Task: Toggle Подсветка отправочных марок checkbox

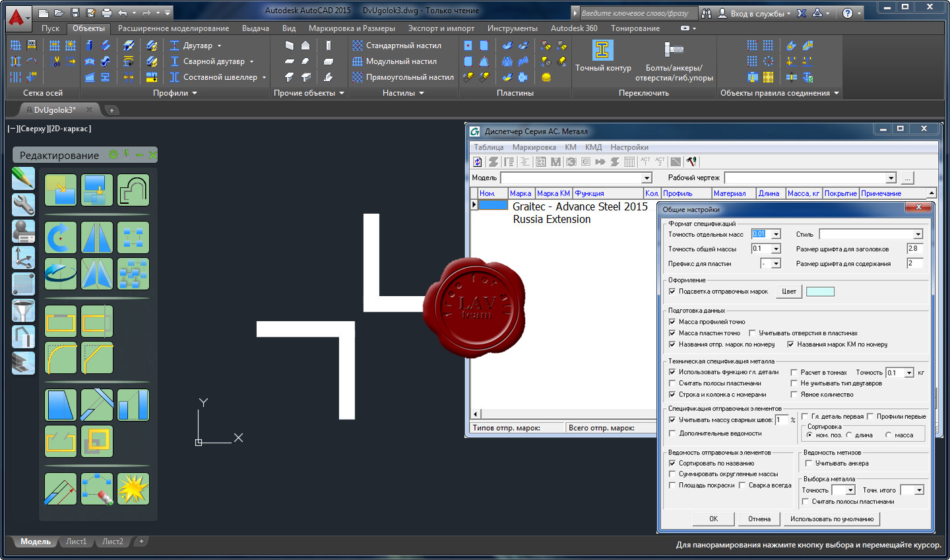Action: tap(672, 292)
